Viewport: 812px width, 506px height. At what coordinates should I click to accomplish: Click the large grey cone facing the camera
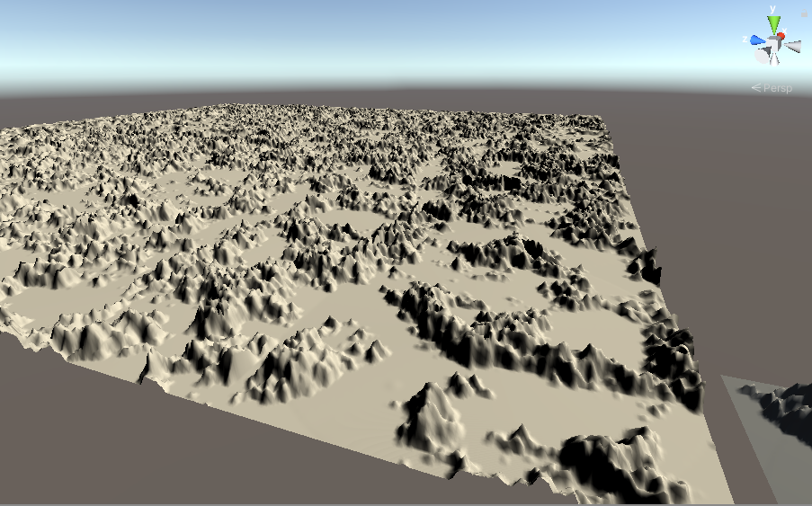[x=763, y=54]
